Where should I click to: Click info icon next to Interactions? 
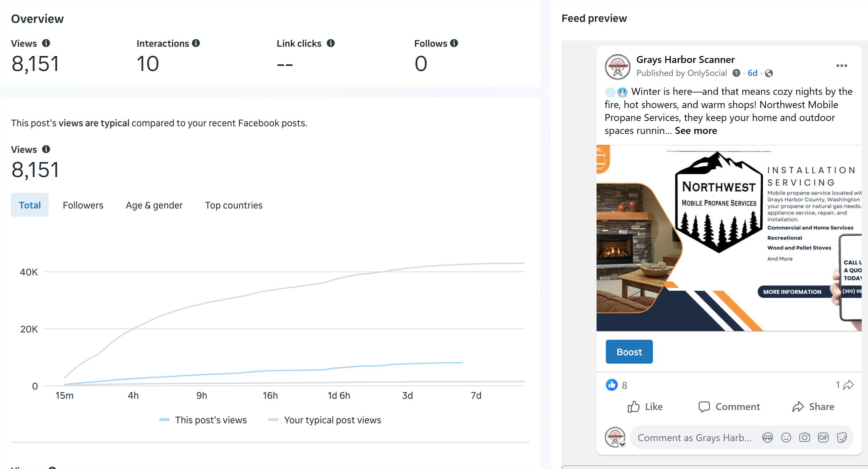tap(196, 43)
